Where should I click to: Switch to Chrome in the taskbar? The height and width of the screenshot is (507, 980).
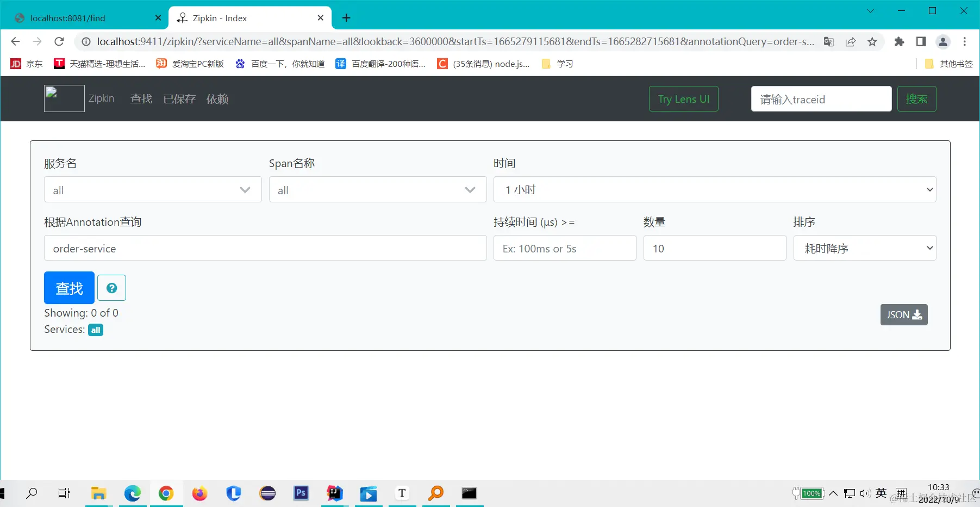point(166,493)
